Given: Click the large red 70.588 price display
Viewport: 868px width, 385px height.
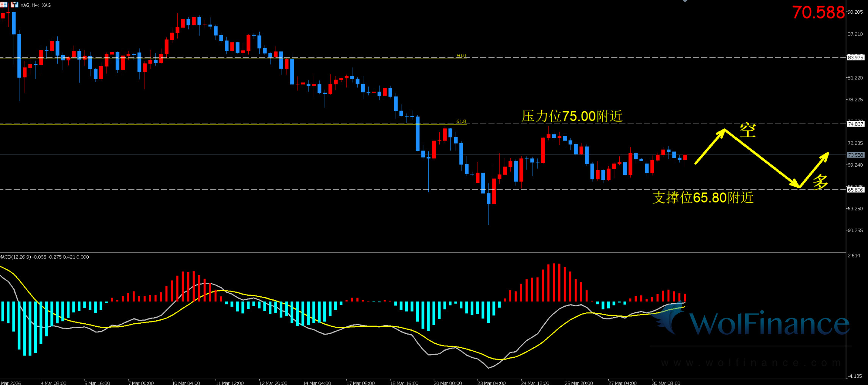Looking at the screenshot, I should pos(818,12).
